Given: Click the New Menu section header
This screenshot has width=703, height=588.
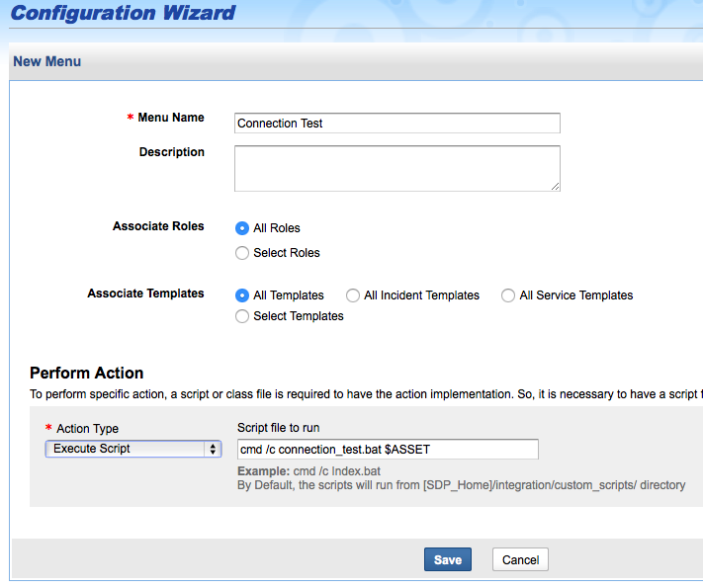Looking at the screenshot, I should (47, 61).
